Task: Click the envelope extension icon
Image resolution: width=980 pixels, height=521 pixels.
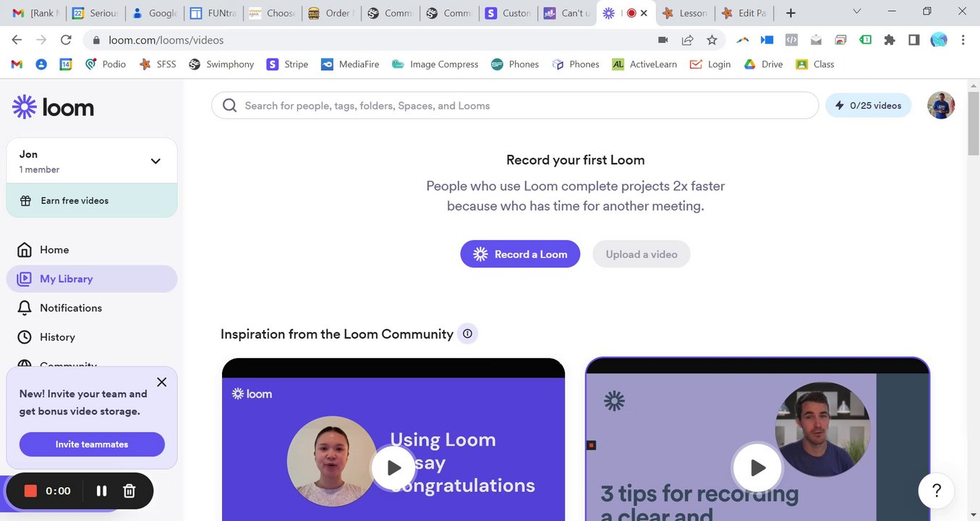Action: pyautogui.click(x=816, y=41)
